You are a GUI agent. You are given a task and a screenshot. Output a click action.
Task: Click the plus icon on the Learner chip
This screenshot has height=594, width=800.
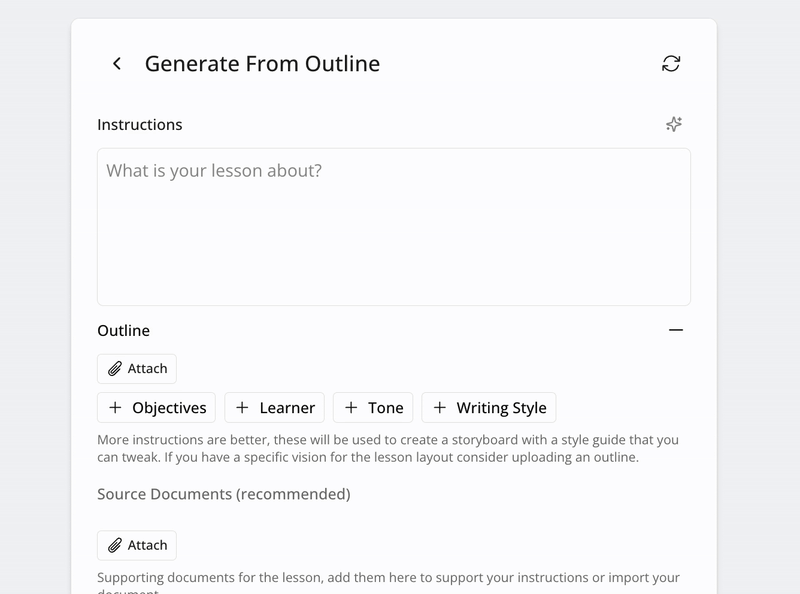pyautogui.click(x=242, y=408)
